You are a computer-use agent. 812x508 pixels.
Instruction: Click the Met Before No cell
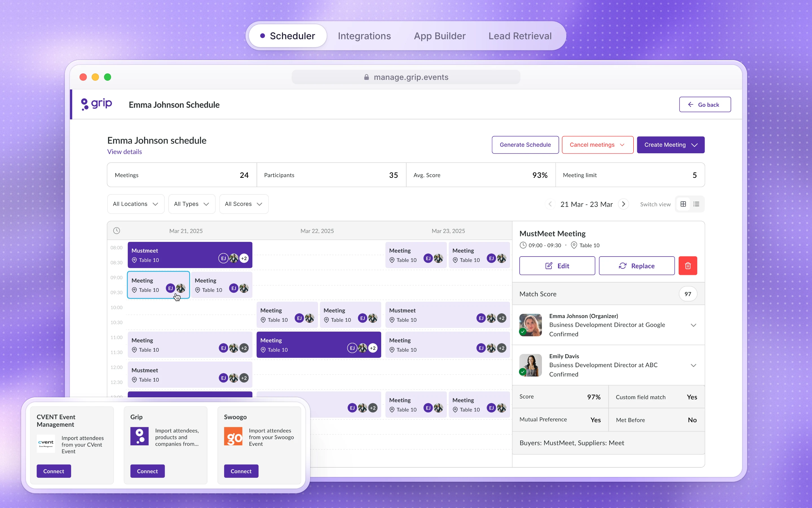coord(656,420)
